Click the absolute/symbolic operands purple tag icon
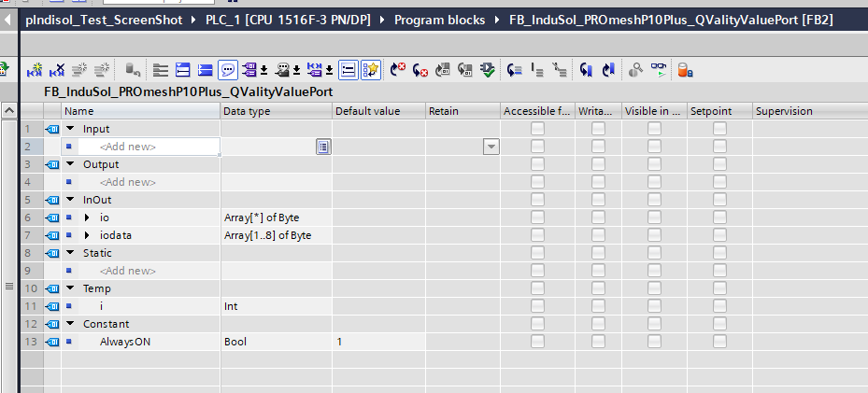The width and height of the screenshot is (868, 393). (x=250, y=70)
